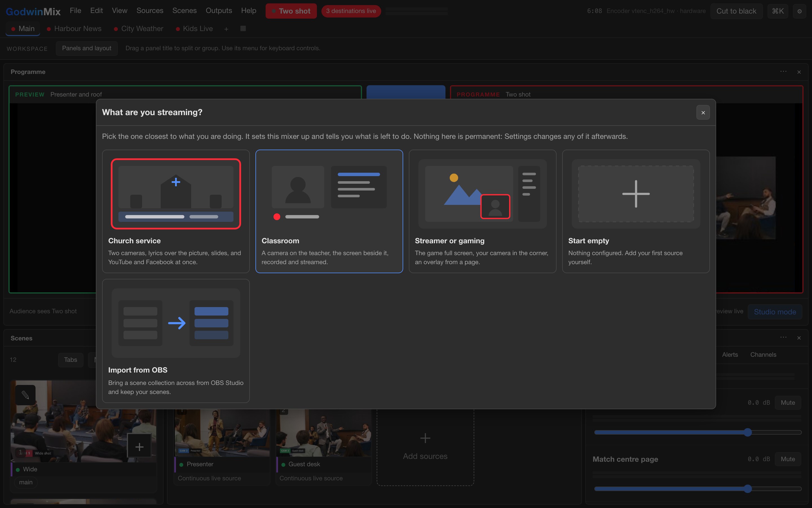Image resolution: width=812 pixels, height=508 pixels.
Task: Toggle Studio mode
Action: 775,312
